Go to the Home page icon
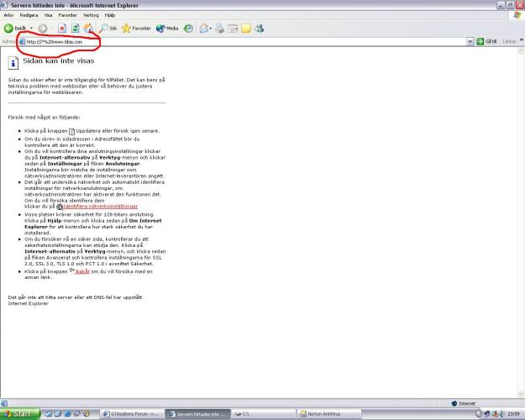This screenshot has height=420, width=525. pos(88,29)
